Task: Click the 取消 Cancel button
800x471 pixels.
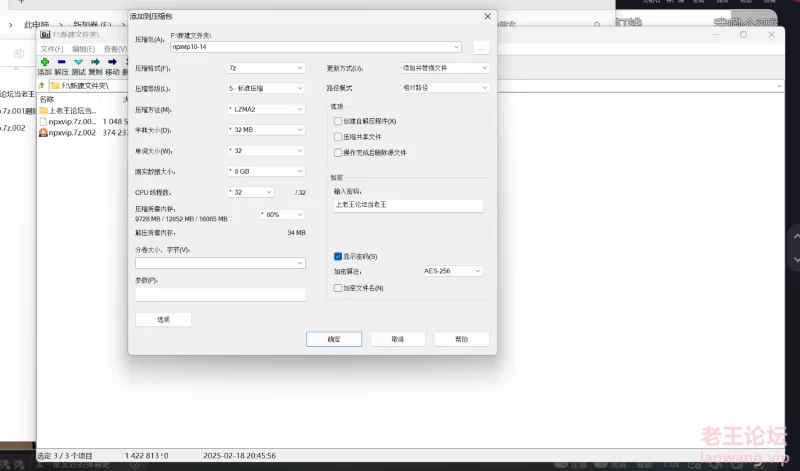Action: pyautogui.click(x=398, y=339)
